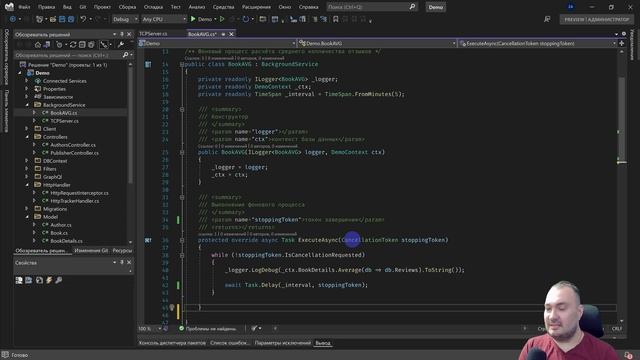640x360 pixels.
Task: Click Show All Files icon in Solution Explorer
Action: (91, 44)
